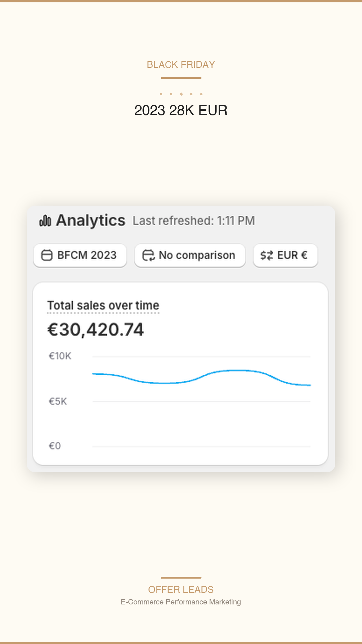The height and width of the screenshot is (644, 362).
Task: Open the BFCM 2023 date range picker
Action: click(x=80, y=255)
